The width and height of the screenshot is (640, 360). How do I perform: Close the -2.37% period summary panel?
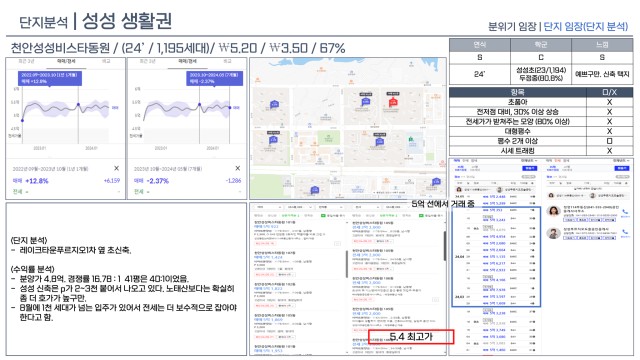238,168
